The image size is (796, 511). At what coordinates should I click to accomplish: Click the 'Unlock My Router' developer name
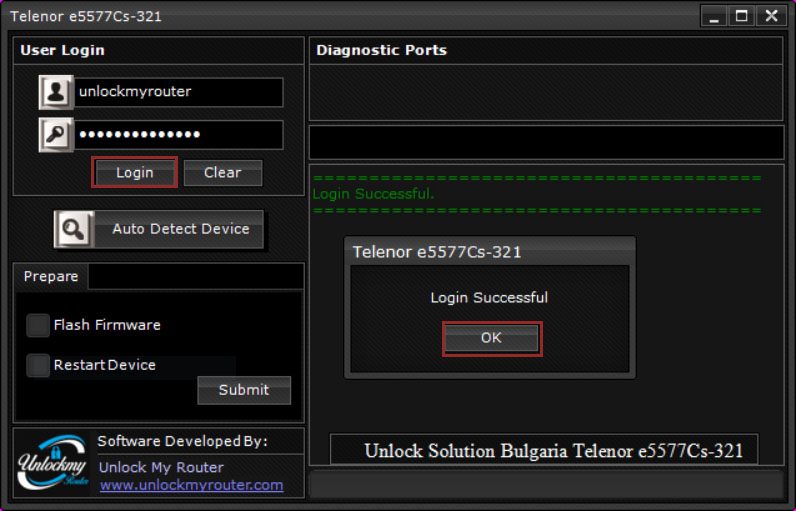161,467
